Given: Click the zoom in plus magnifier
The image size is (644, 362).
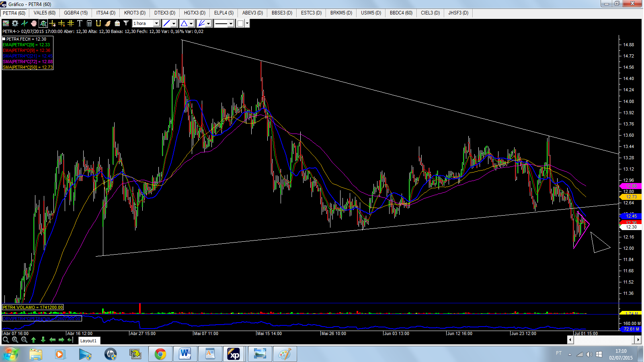Looking at the screenshot, I should point(15,340).
